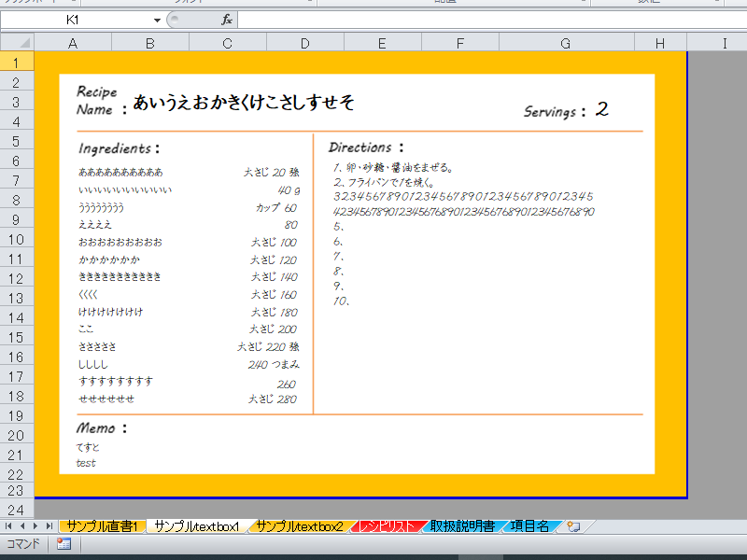
Task: Go to first sheet tab navigation arrow
Action: [8, 526]
